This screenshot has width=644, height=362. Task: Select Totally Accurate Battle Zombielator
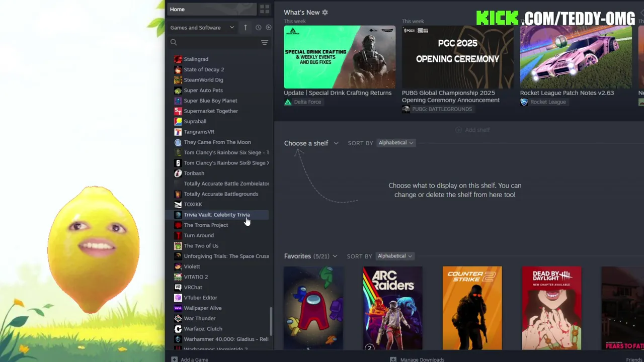tap(226, 184)
